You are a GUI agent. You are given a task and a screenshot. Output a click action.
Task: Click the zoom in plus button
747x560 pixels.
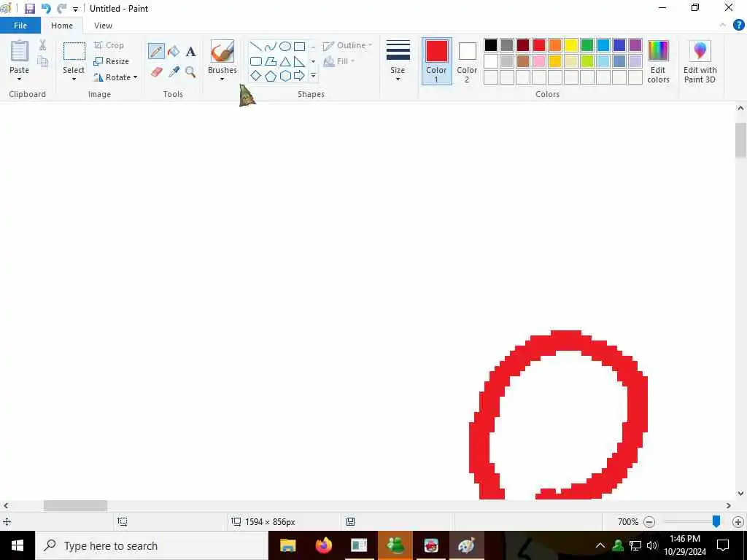click(738, 522)
